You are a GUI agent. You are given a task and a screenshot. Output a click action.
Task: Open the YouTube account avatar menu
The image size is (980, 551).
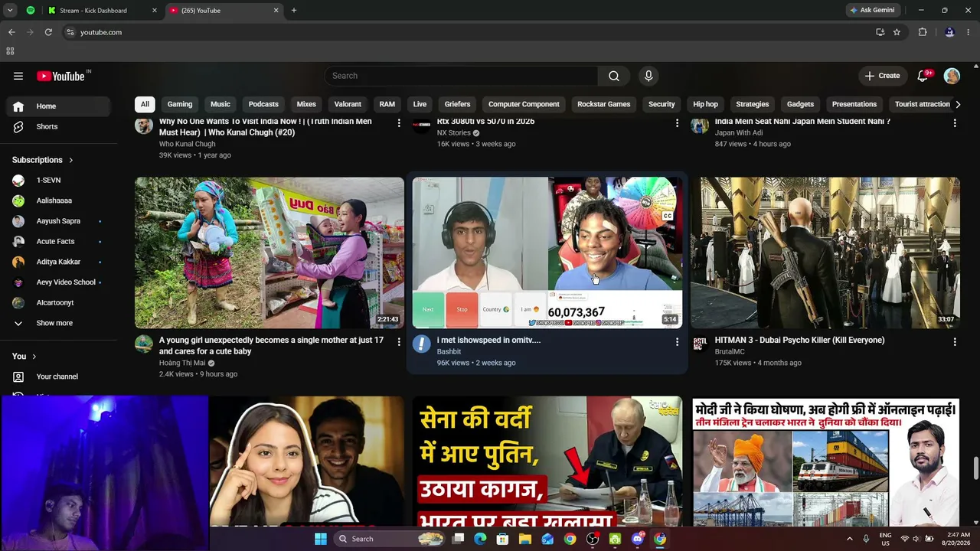click(x=952, y=76)
